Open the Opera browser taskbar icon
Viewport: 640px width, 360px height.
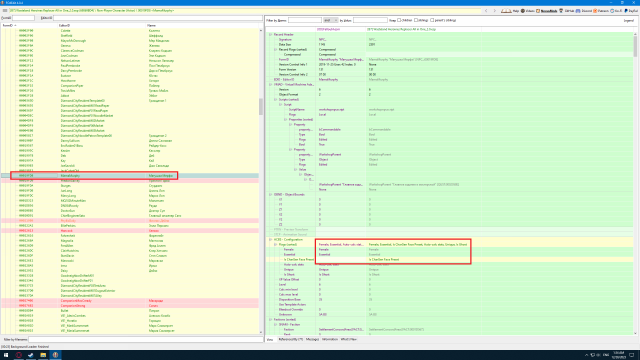[x=18, y=355]
